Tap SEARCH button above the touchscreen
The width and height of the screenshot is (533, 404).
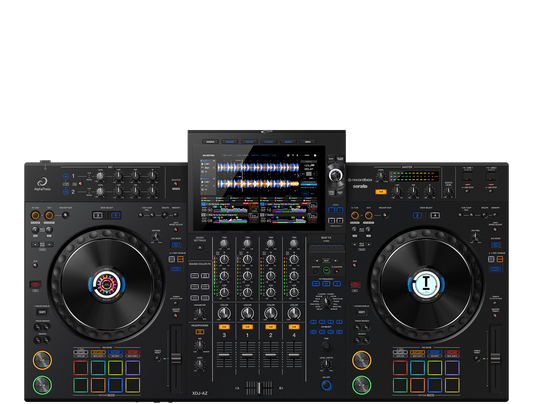[288, 142]
